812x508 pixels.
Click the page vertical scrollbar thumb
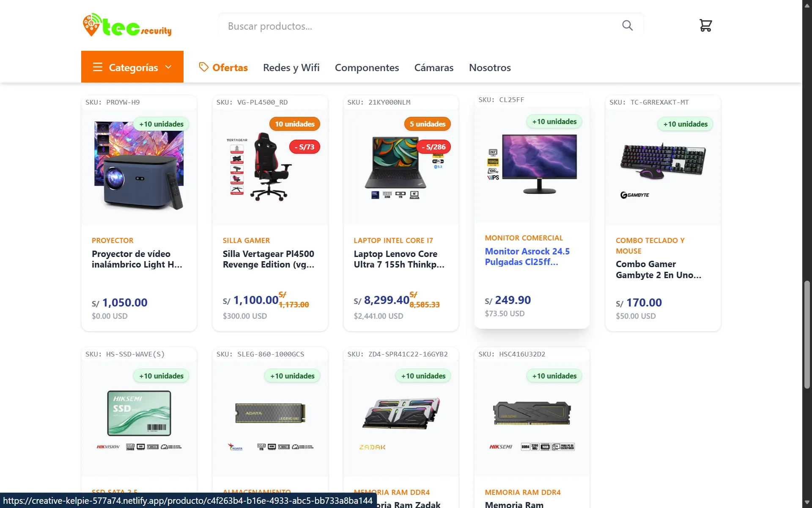(x=807, y=334)
